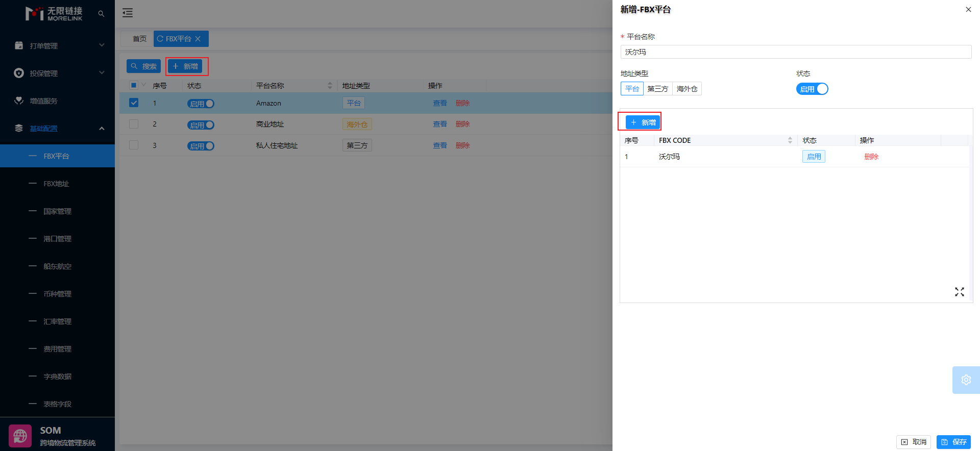Toggle 启用 switch for Amazon row
The width and height of the screenshot is (980, 451).
point(201,104)
